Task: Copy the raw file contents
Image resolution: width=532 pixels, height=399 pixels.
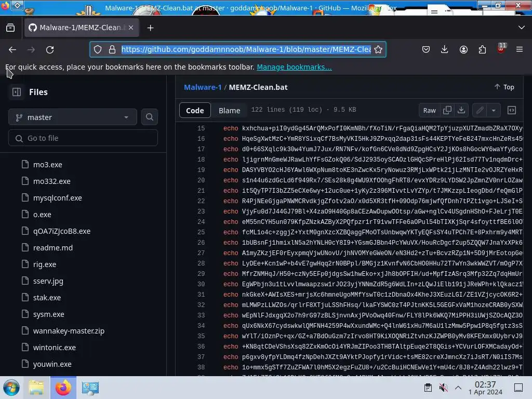Action: (447, 110)
